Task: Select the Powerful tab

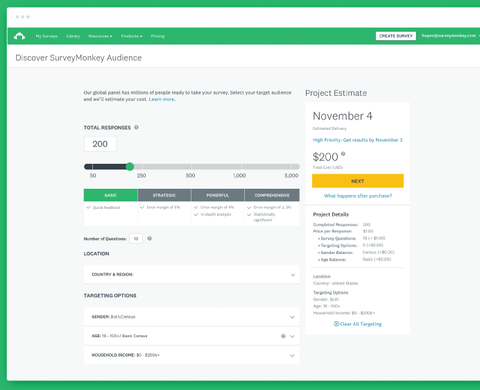Action: tap(218, 195)
